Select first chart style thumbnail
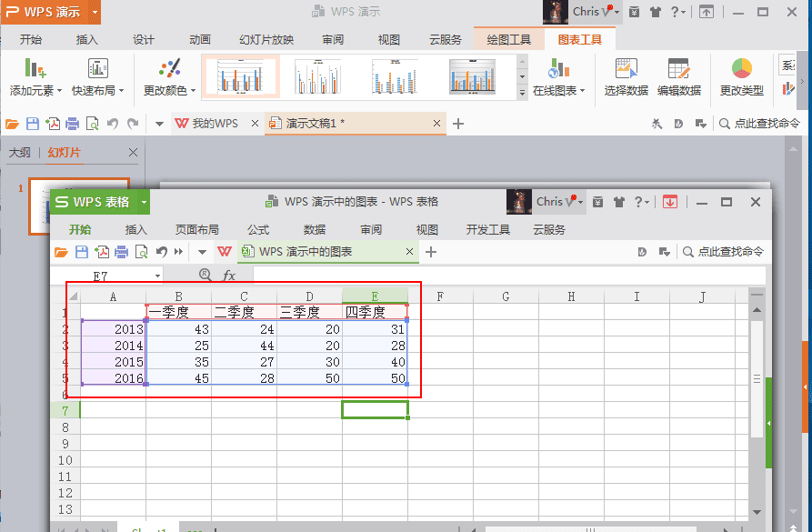 click(x=240, y=76)
